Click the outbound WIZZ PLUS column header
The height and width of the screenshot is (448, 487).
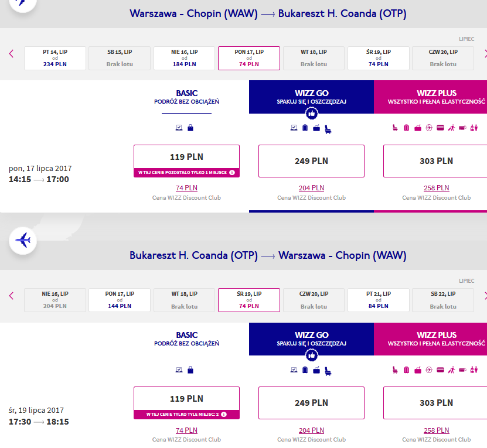click(431, 97)
